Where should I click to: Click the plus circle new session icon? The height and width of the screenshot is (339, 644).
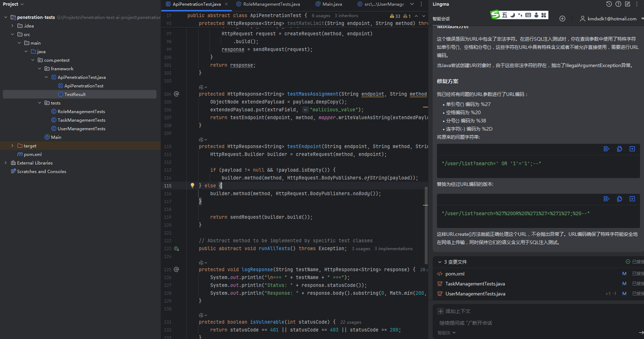pos(562,19)
